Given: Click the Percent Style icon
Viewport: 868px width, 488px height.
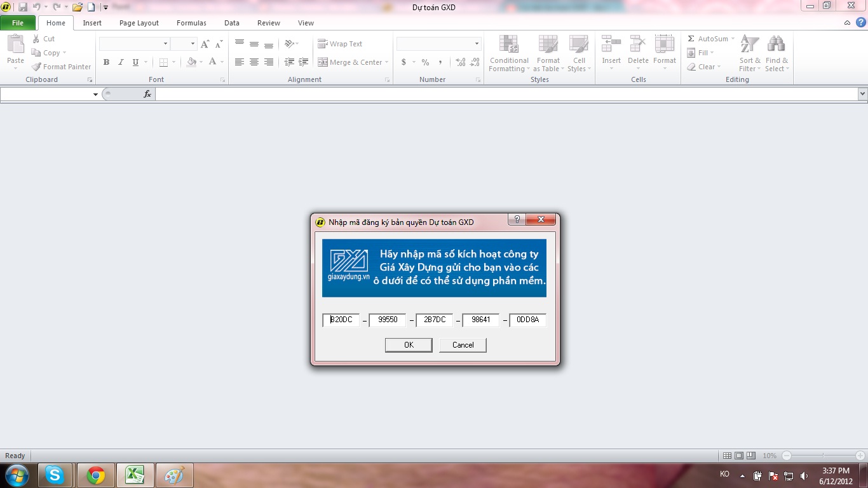Looking at the screenshot, I should coord(425,62).
